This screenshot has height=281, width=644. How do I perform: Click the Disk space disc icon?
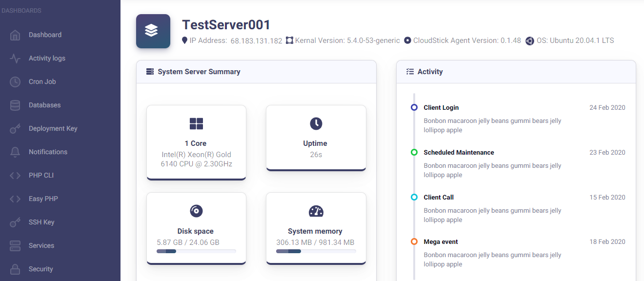tap(196, 211)
